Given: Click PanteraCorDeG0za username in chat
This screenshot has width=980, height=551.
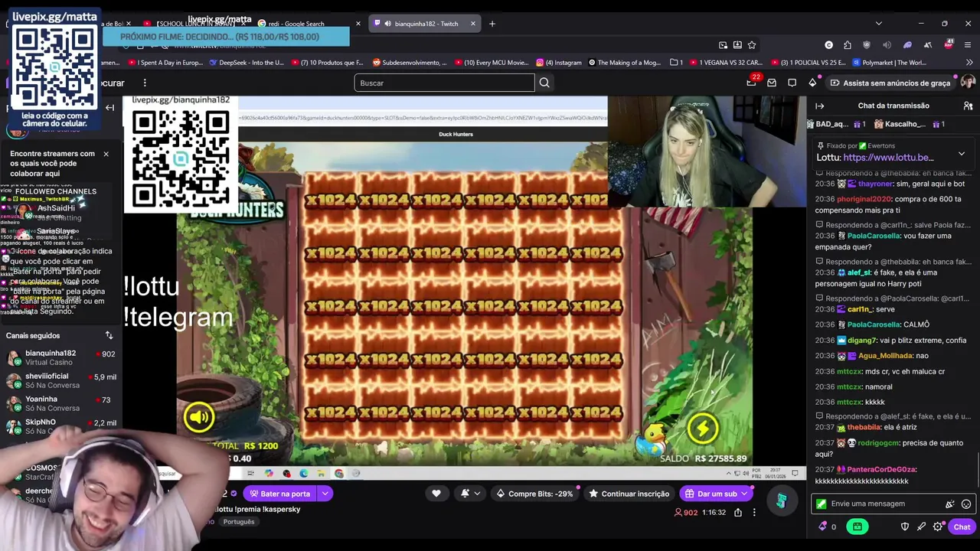Looking at the screenshot, I should (880, 469).
